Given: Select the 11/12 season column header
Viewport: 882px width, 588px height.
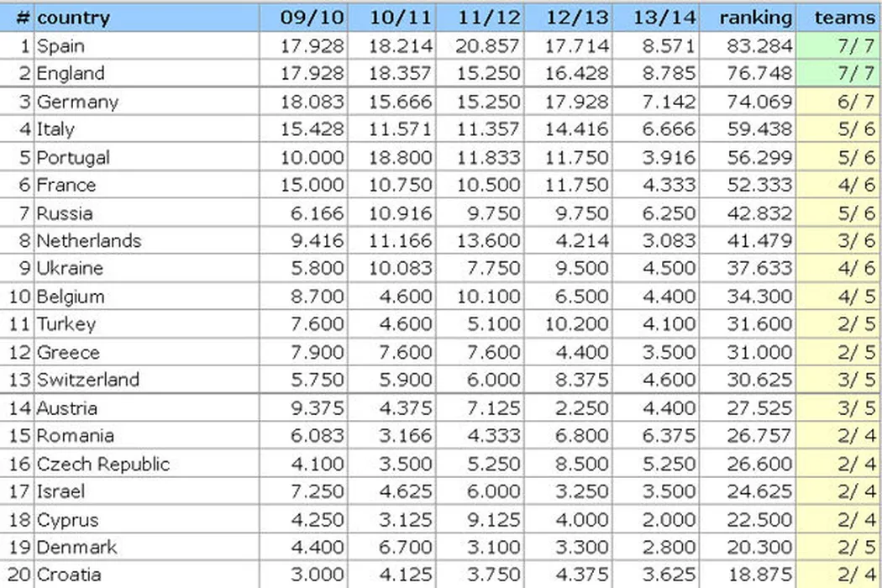Looking at the screenshot, I should [x=486, y=17].
